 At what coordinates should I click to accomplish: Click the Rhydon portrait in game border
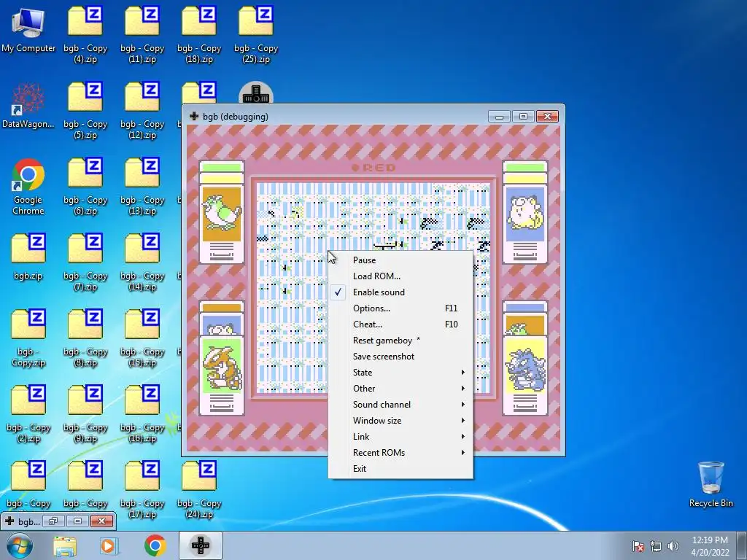[x=525, y=366]
